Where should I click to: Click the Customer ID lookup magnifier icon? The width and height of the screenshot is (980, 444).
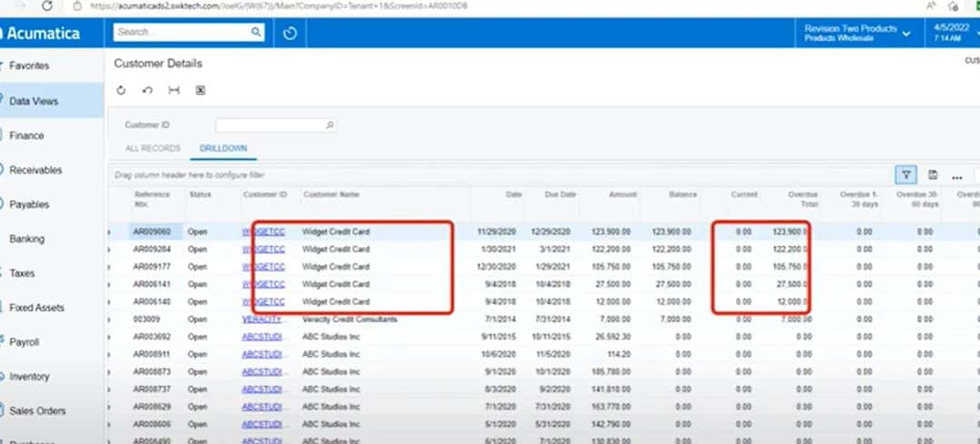click(330, 125)
